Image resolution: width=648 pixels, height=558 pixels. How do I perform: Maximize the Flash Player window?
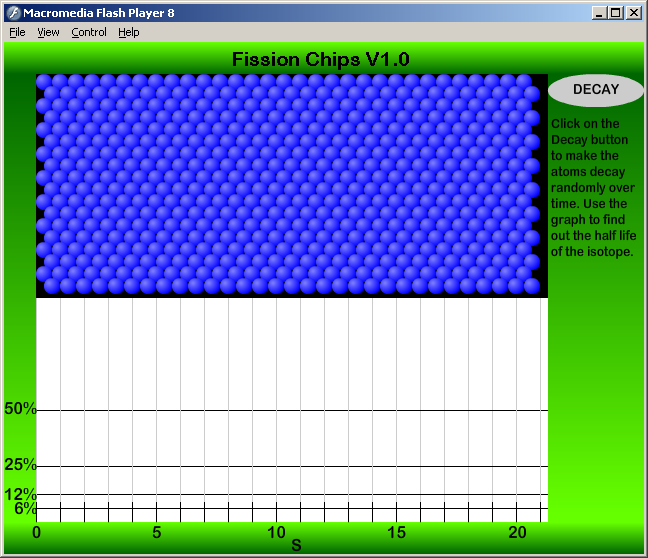tap(615, 13)
